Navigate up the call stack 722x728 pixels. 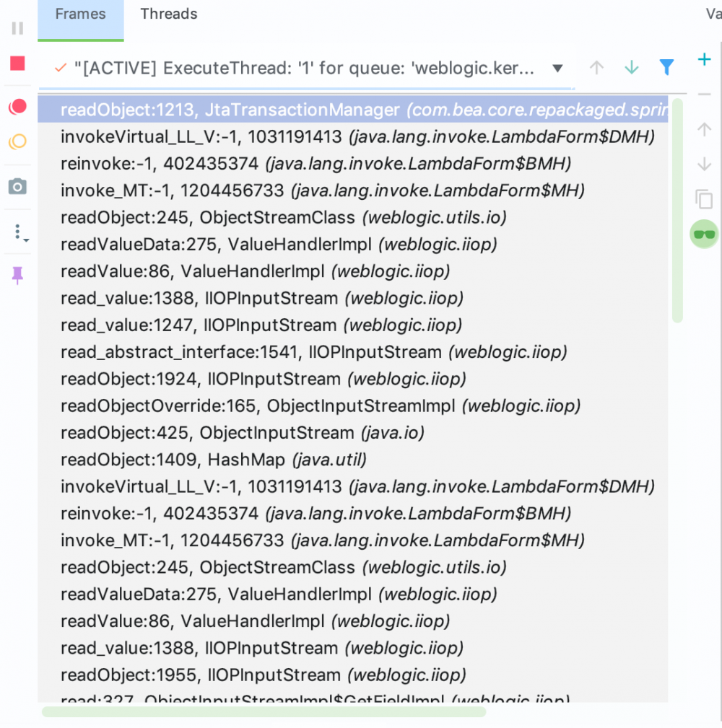point(596,66)
